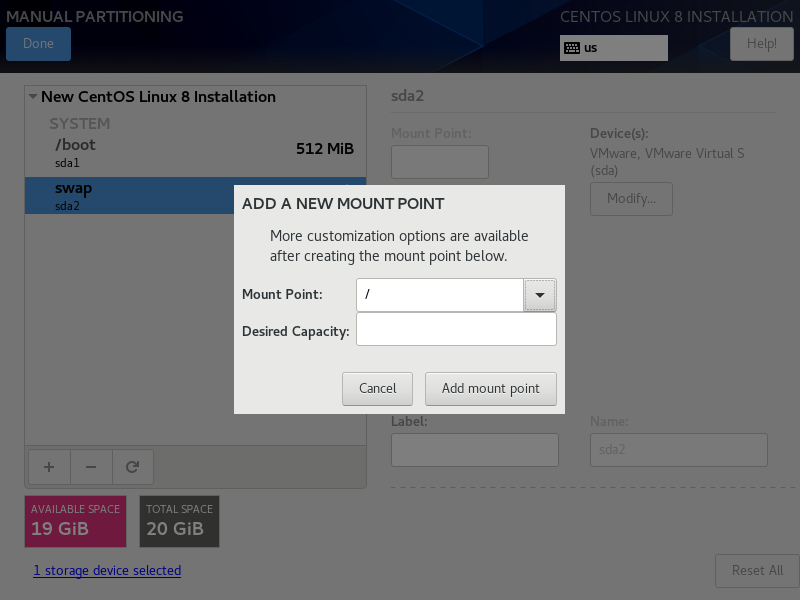
Task: Open the 1 storage device selected link
Action: click(107, 570)
